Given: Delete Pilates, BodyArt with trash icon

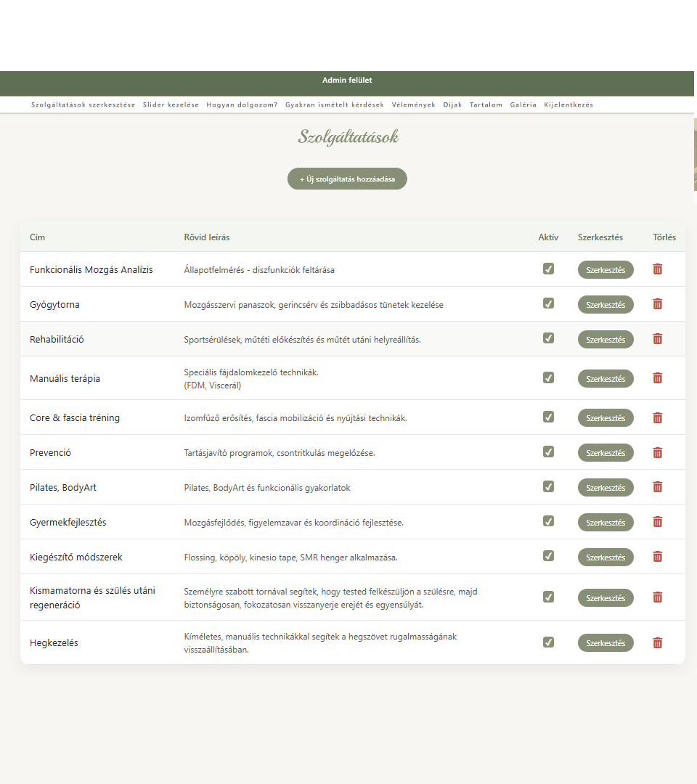Looking at the screenshot, I should (x=657, y=487).
